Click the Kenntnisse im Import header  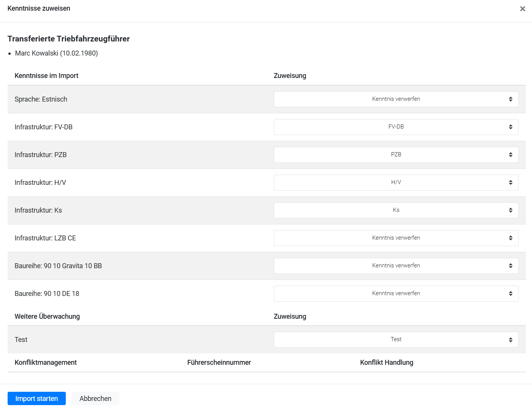tap(46, 76)
